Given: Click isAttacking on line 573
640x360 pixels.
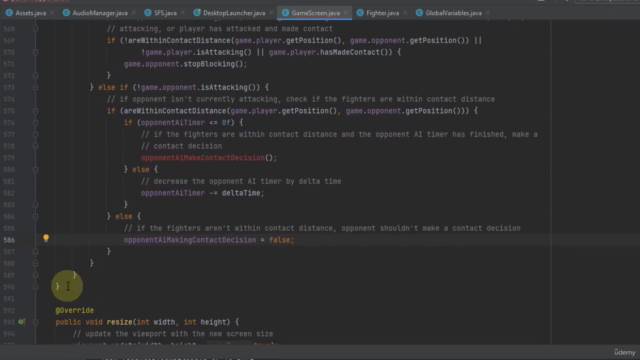Looking at the screenshot, I should (224, 87).
